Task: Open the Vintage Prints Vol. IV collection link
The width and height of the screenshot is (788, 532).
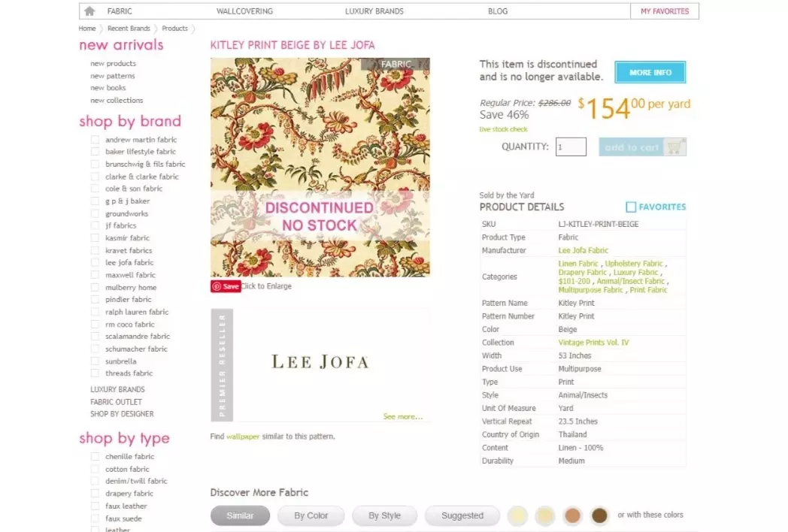Action: [x=593, y=343]
